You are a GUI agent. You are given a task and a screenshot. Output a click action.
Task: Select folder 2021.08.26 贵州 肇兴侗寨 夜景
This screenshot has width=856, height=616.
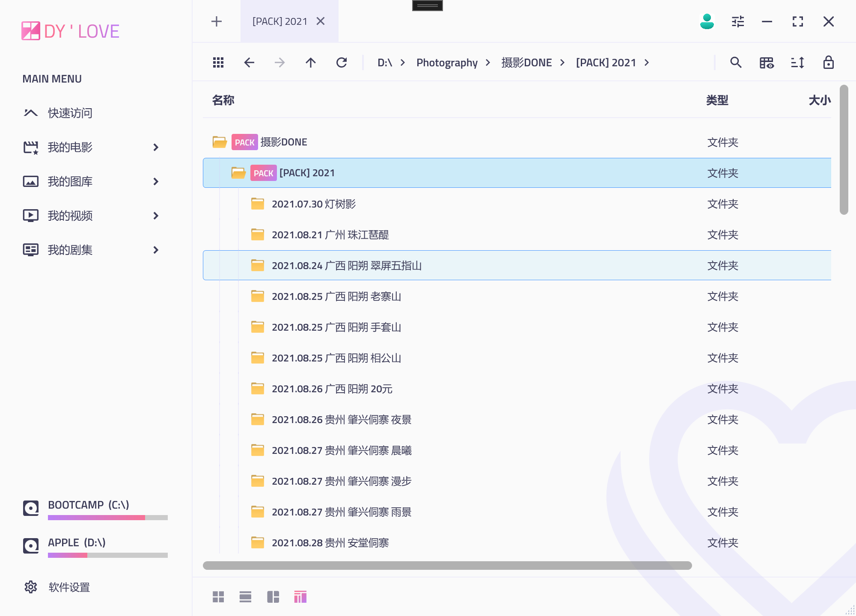[517, 419]
